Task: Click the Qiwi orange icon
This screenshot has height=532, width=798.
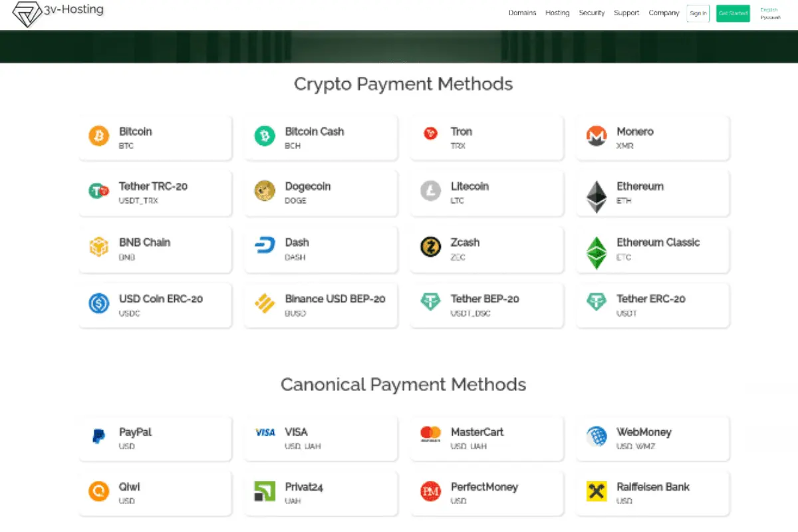Action: 98,491
